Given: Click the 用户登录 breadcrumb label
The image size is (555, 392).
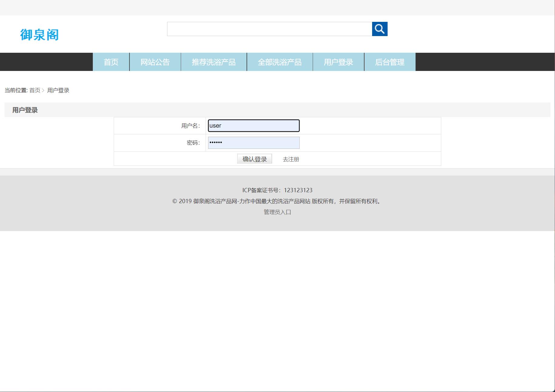Looking at the screenshot, I should pyautogui.click(x=59, y=90).
